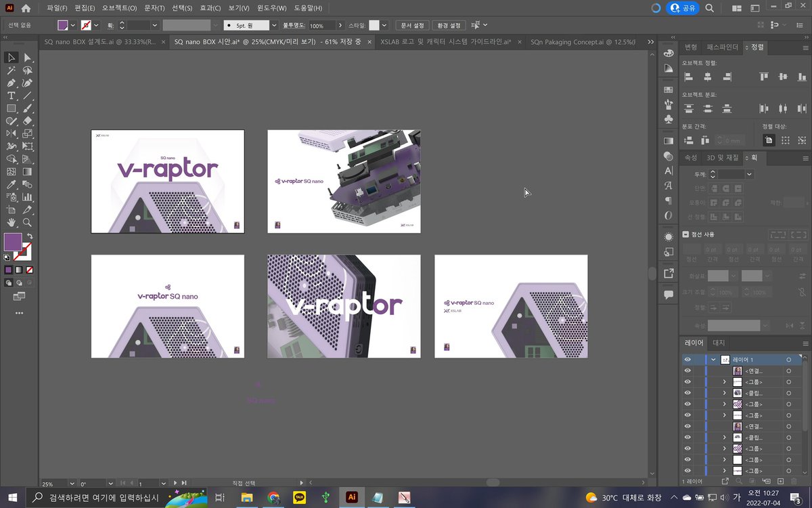Select the Scale tool
The width and height of the screenshot is (812, 508).
click(28, 133)
